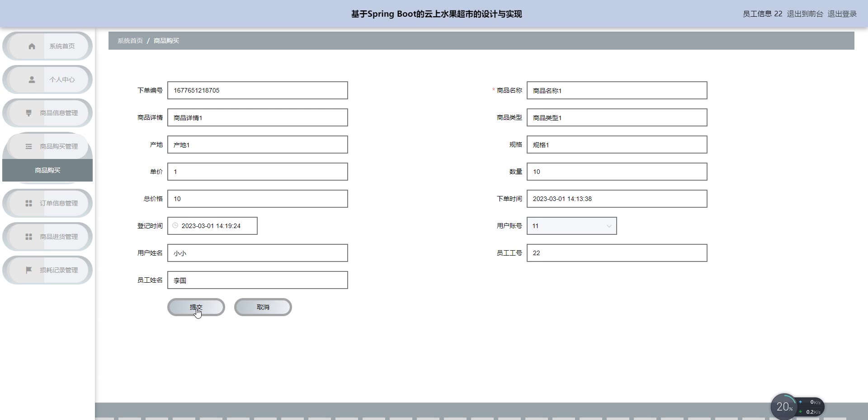Focus the 商品类型 input field
The image size is (868, 420).
[x=617, y=117]
